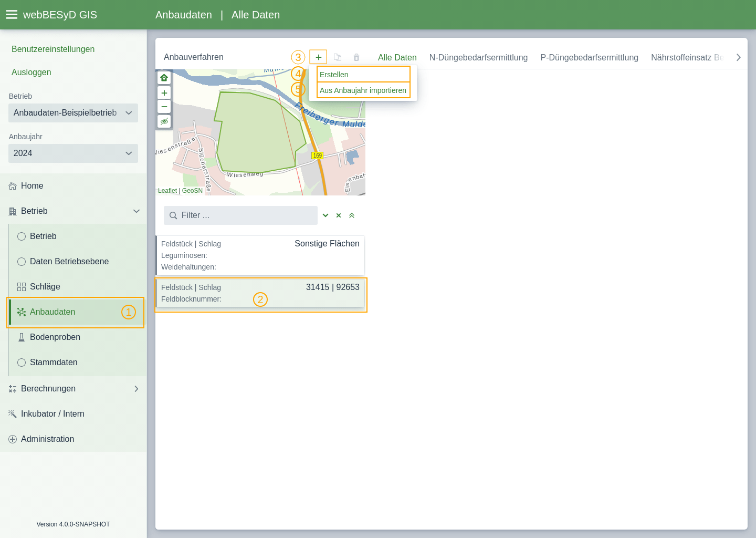Screen dimensions: 756x538
Task: Open Daten Betriebsebene in sidebar
Action: coord(78,262)
